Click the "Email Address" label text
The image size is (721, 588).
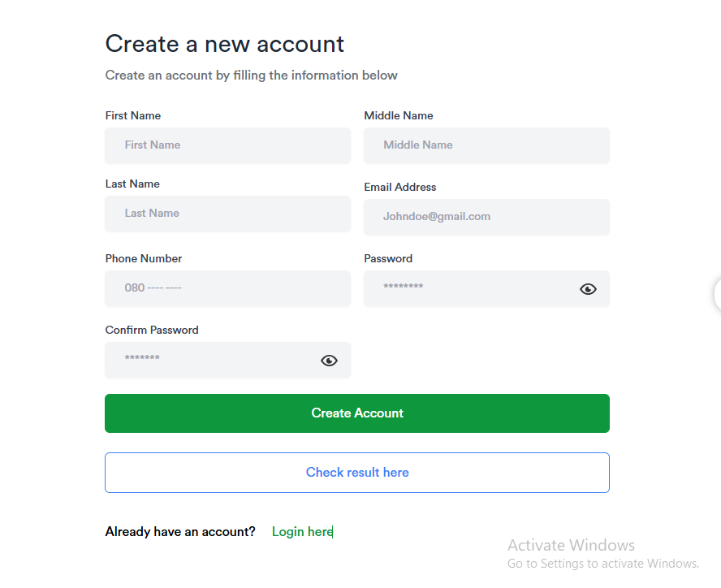coord(400,188)
